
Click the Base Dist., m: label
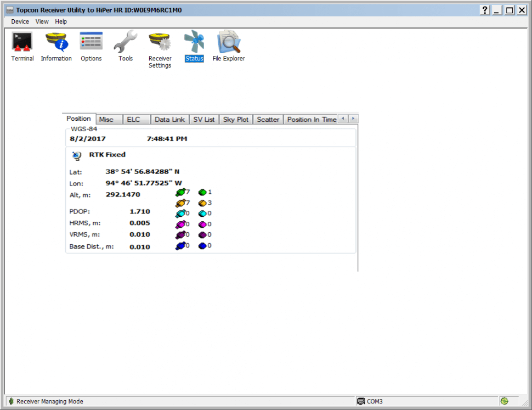coord(92,247)
